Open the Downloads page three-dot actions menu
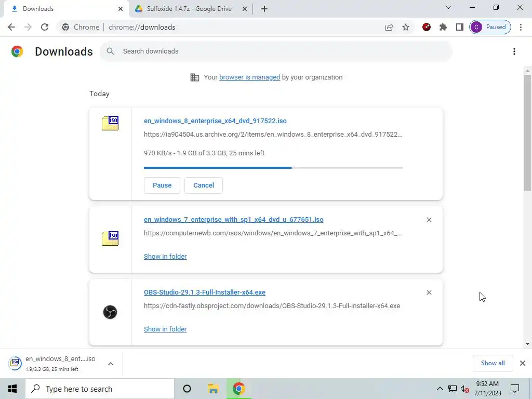Viewport: 532px width, 399px height. click(x=514, y=51)
